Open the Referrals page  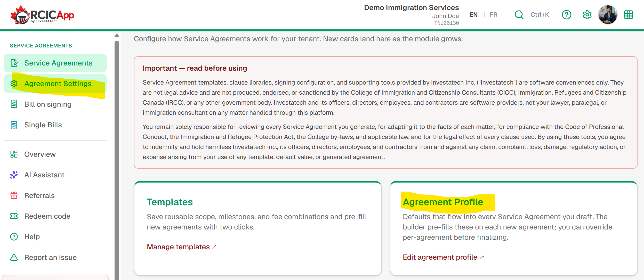(x=55, y=195)
